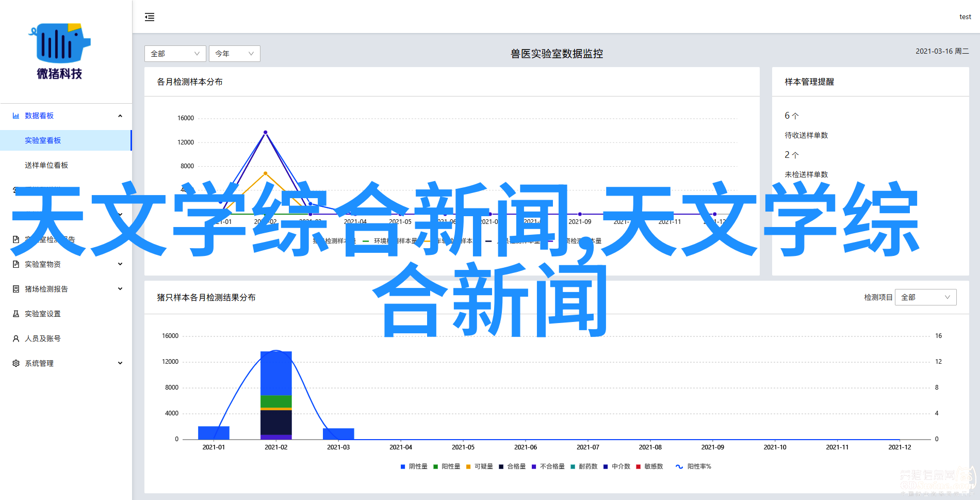Click the red 敏感数 legend swatch
The width and height of the screenshot is (980, 500).
(x=639, y=466)
